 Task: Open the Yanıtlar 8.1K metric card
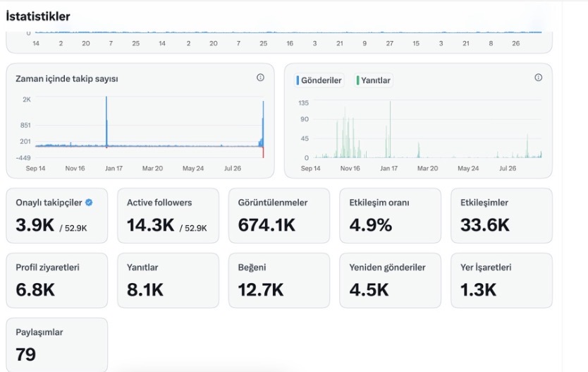pyautogui.click(x=168, y=280)
